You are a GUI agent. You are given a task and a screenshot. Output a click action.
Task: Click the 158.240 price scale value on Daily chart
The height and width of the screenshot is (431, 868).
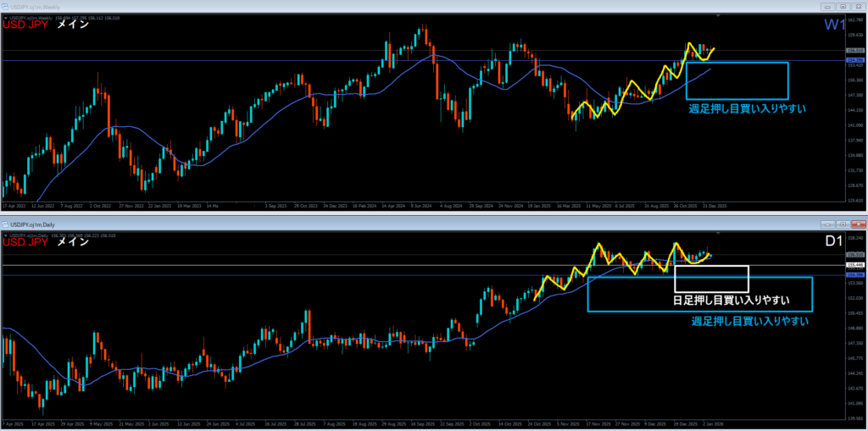tap(856, 239)
